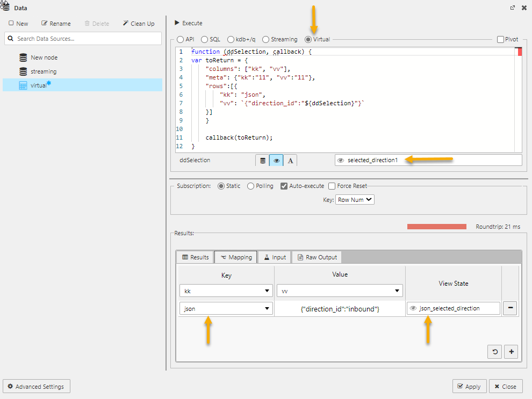Viewport: 532px width, 399px height.
Task: Click the Clean Up wand button
Action: tap(139, 24)
